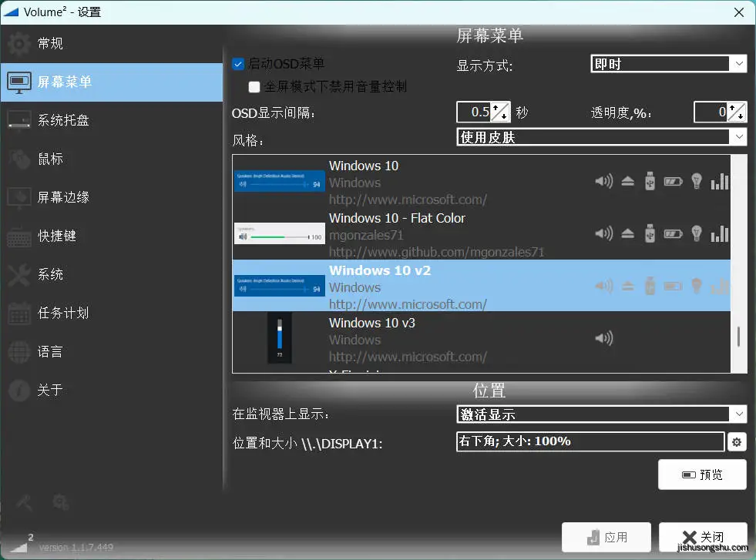The height and width of the screenshot is (560, 756).
Task: Decrease the 透明度 value with down arrow
Action: pos(741,116)
